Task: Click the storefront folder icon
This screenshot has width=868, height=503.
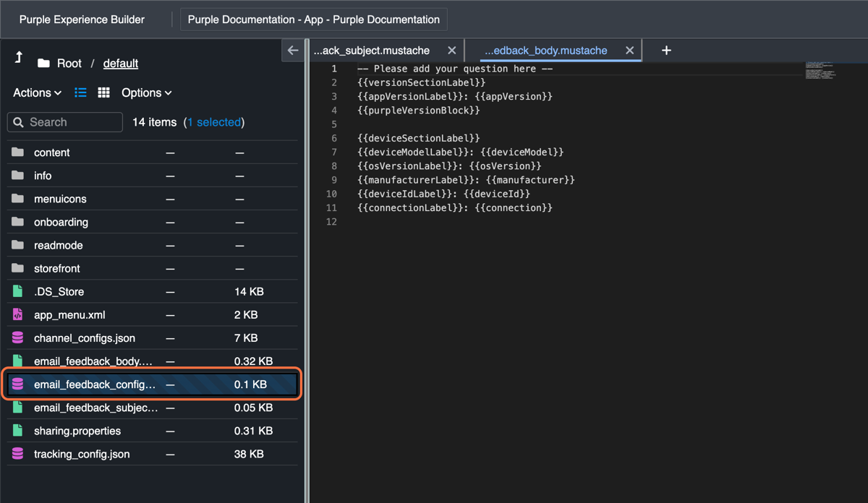Action: coord(18,268)
